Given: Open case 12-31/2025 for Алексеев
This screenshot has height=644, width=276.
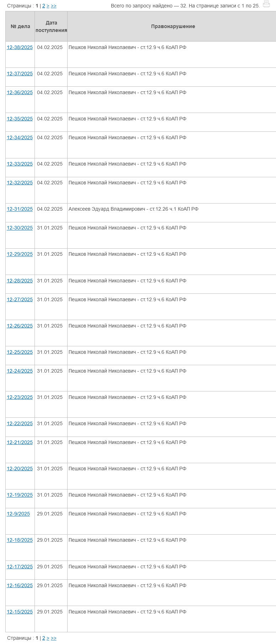Looking at the screenshot, I should 20,209.
